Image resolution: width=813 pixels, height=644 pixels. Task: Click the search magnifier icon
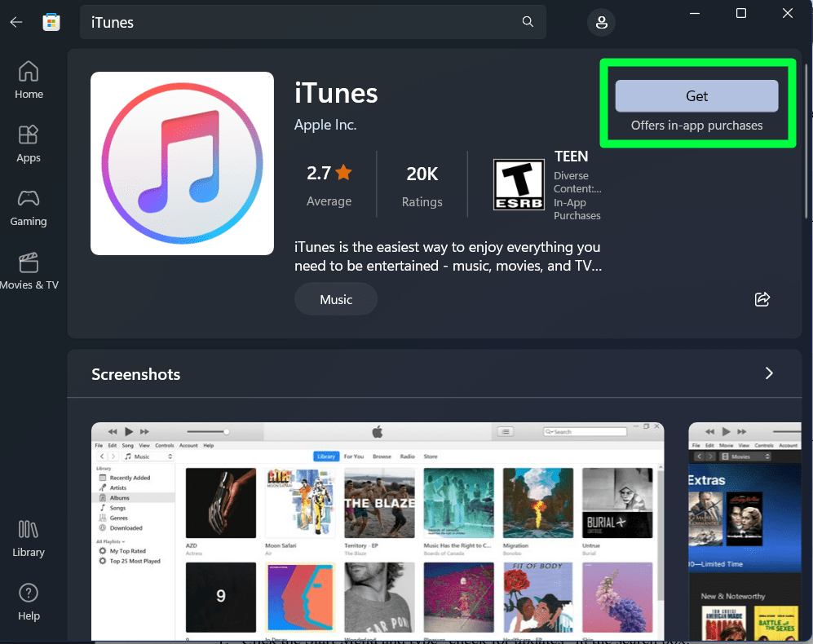click(x=528, y=22)
